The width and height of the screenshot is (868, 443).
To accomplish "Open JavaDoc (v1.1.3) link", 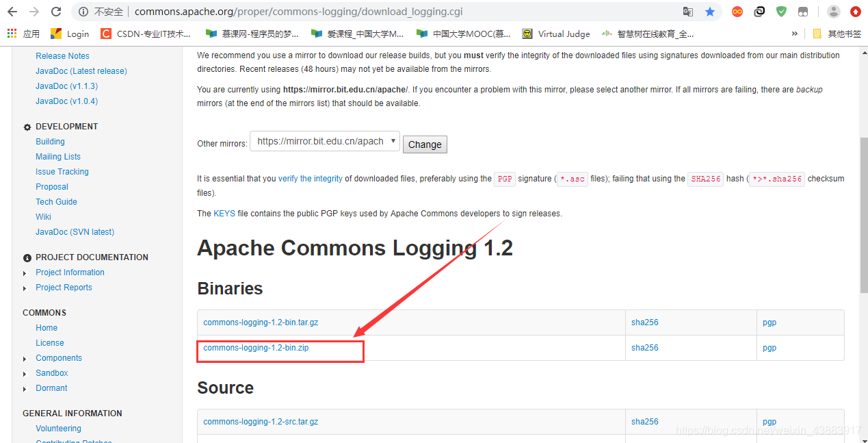I will tap(66, 86).
